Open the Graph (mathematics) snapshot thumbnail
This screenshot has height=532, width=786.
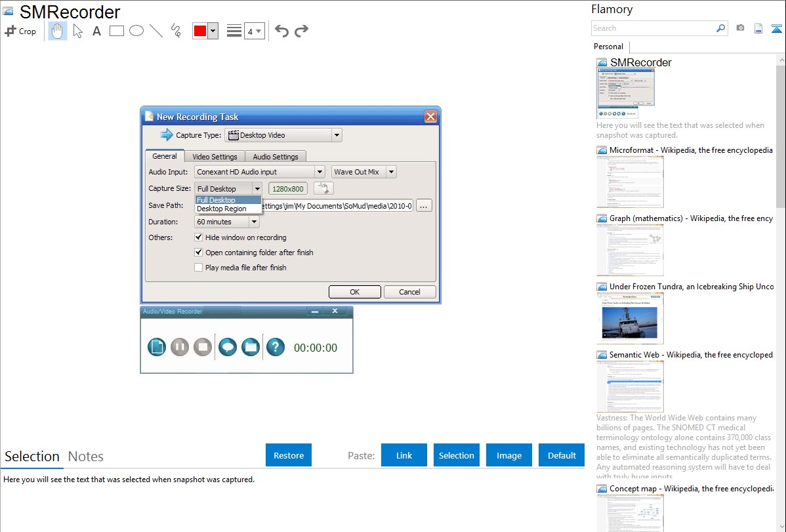tap(630, 250)
